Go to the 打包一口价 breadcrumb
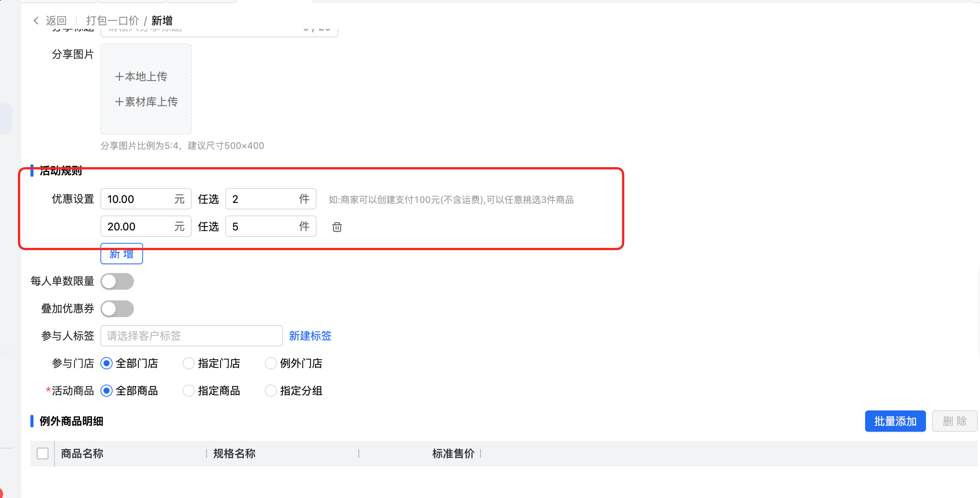Screen dimensions: 980x498 [112, 21]
